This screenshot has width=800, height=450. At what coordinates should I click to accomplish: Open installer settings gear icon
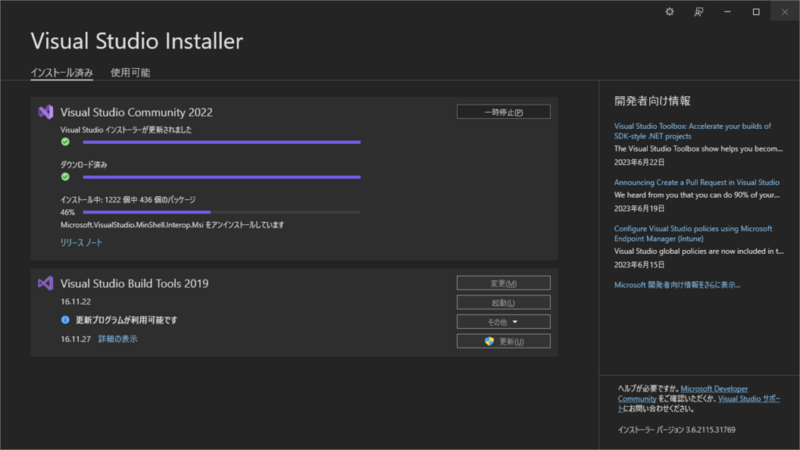669,12
